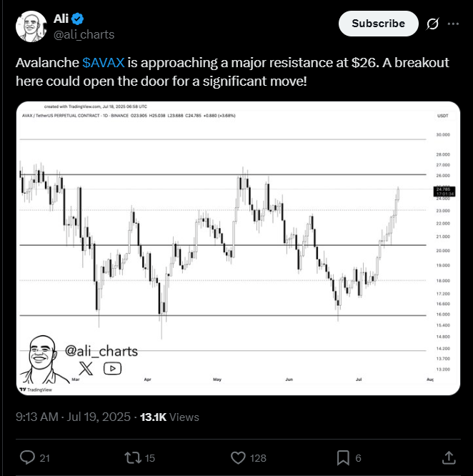This screenshot has height=476, width=473.
Task: Click the @ali_charts handle
Action: [x=84, y=34]
